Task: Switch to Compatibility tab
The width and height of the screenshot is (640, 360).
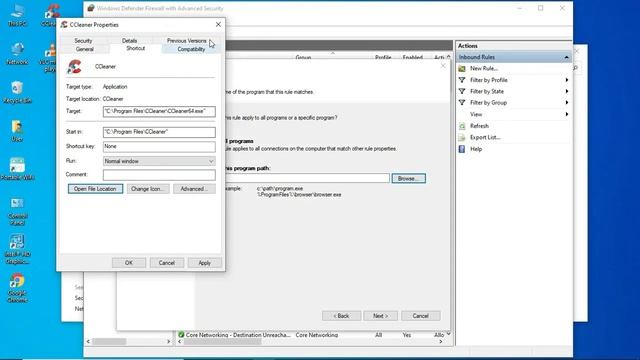Action: tap(191, 49)
